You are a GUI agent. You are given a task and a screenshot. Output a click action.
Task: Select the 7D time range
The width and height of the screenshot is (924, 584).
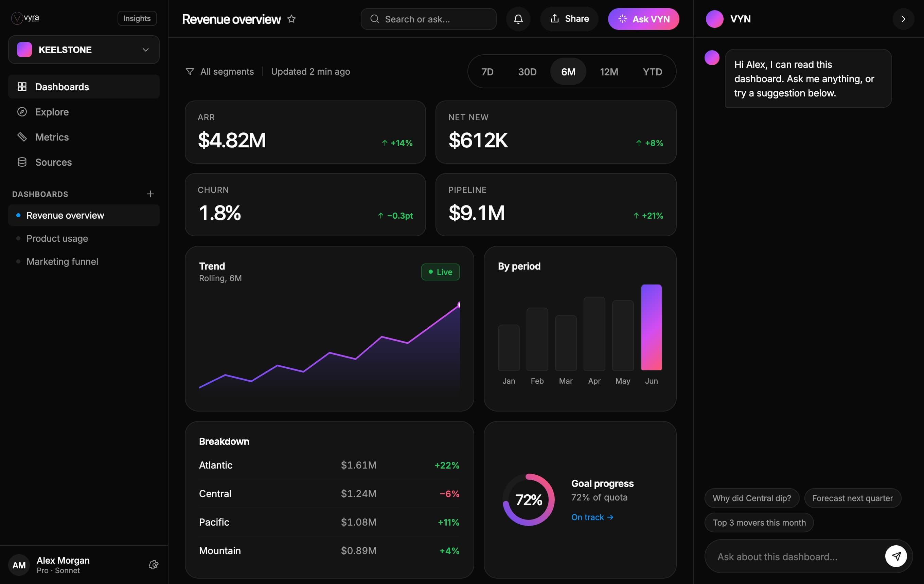pyautogui.click(x=487, y=72)
